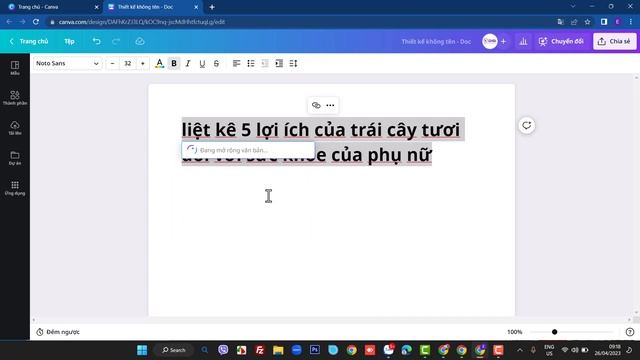The image size is (640, 360).
Task: Click the link icon above text
Action: pos(316,105)
